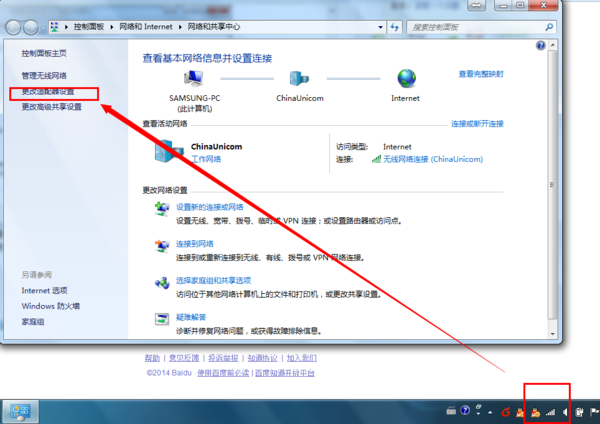Click the set up new connection icon
The height and width of the screenshot is (424, 600).
click(x=161, y=208)
